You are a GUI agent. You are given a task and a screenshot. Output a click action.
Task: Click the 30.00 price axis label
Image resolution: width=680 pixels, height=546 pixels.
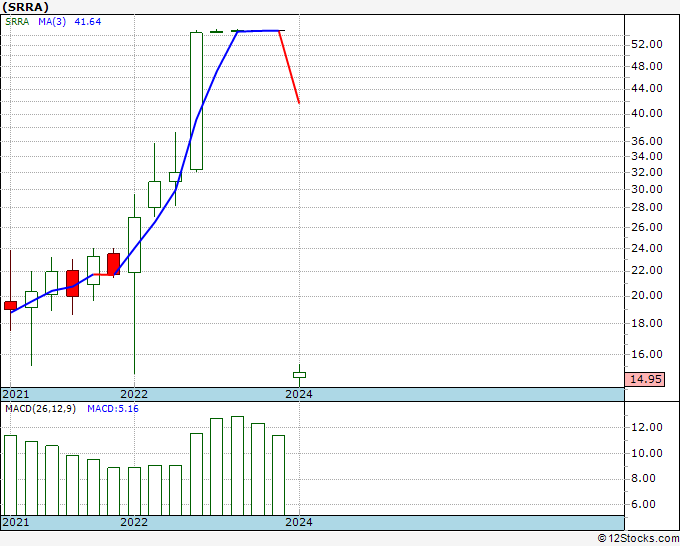646,189
